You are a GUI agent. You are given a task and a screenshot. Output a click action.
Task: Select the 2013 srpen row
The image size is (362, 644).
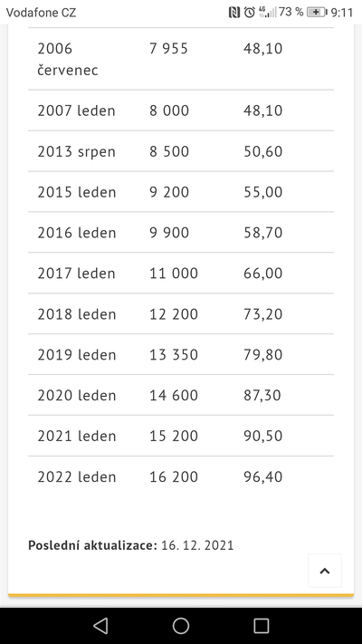181,151
